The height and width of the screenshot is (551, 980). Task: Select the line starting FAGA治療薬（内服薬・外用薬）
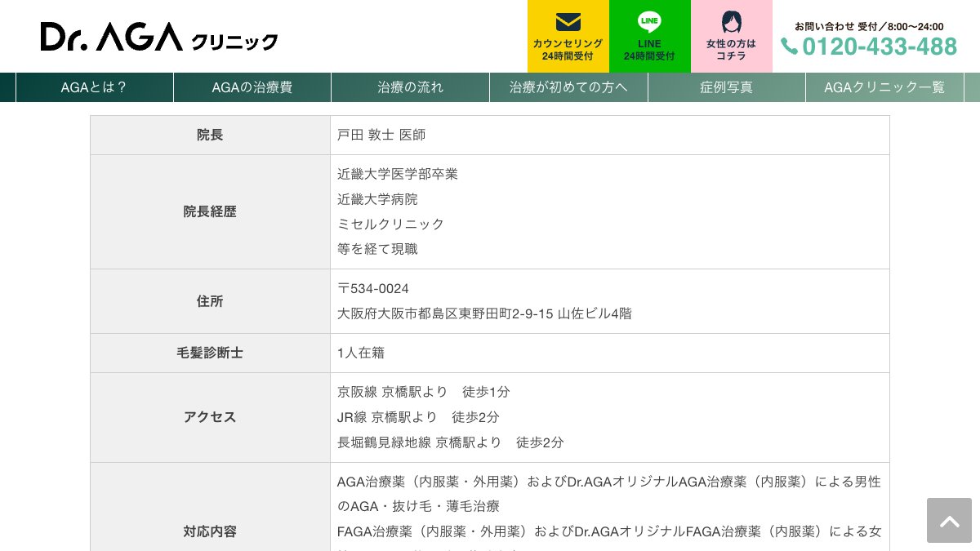tap(609, 531)
